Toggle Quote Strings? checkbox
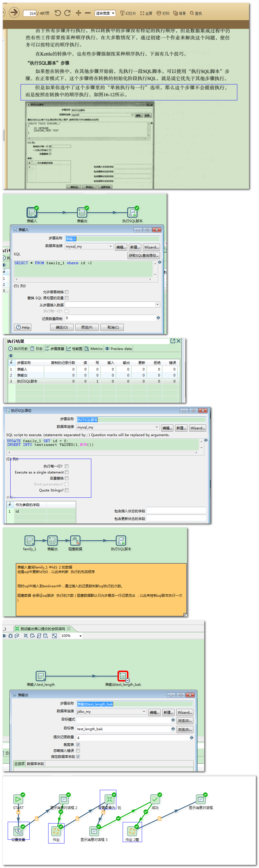Screen dimensions: 259x868 (x=67, y=490)
